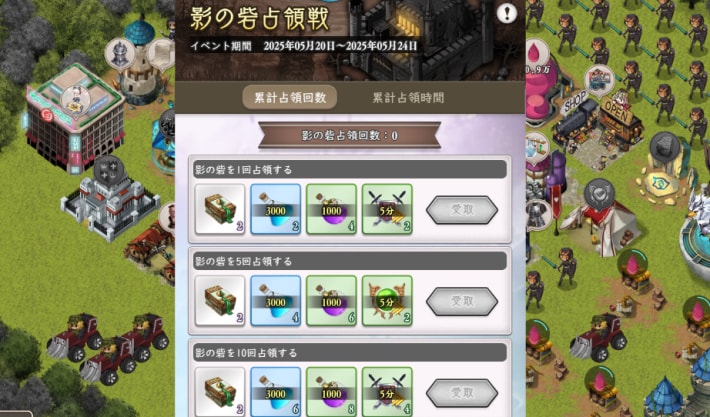Tap crossed swords 5分 speedup in 10回占領 row

tap(387, 392)
